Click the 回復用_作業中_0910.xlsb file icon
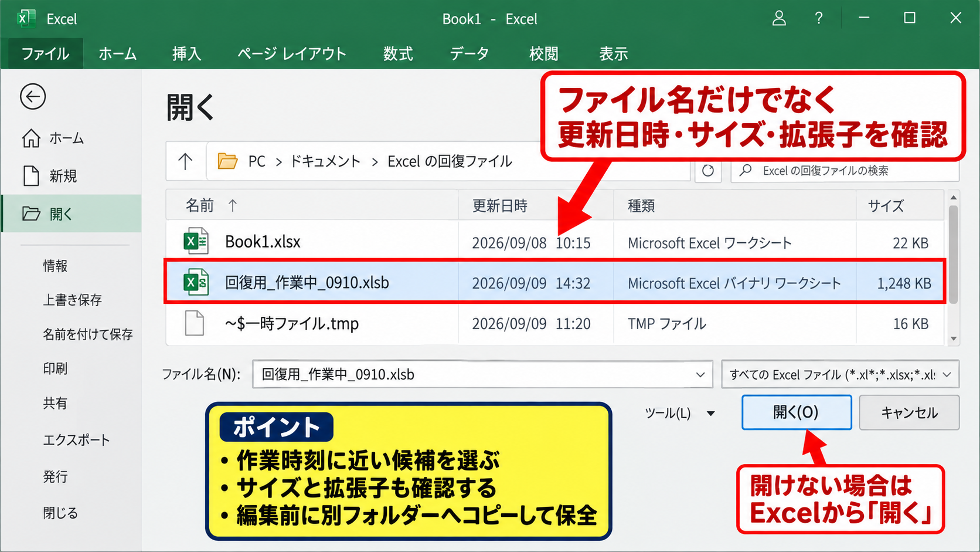Image resolution: width=980 pixels, height=552 pixels. point(196,282)
